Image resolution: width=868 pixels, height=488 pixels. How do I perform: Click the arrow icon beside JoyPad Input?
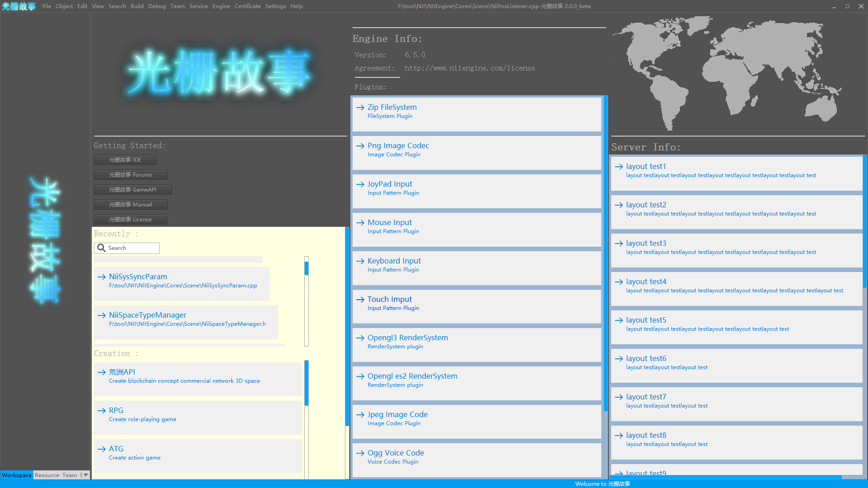(x=360, y=184)
